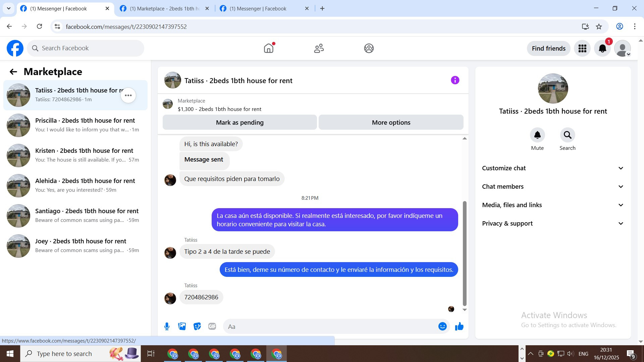Open the Joey conversation

[x=75, y=246]
